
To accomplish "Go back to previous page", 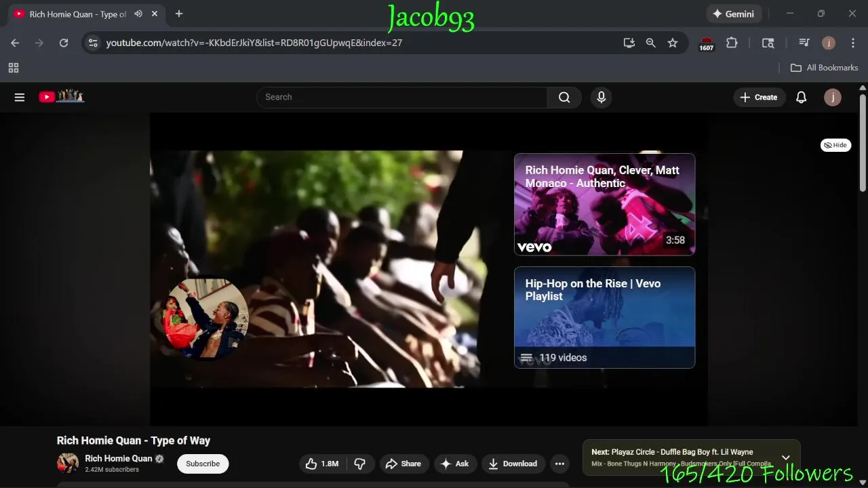I will click(x=15, y=43).
